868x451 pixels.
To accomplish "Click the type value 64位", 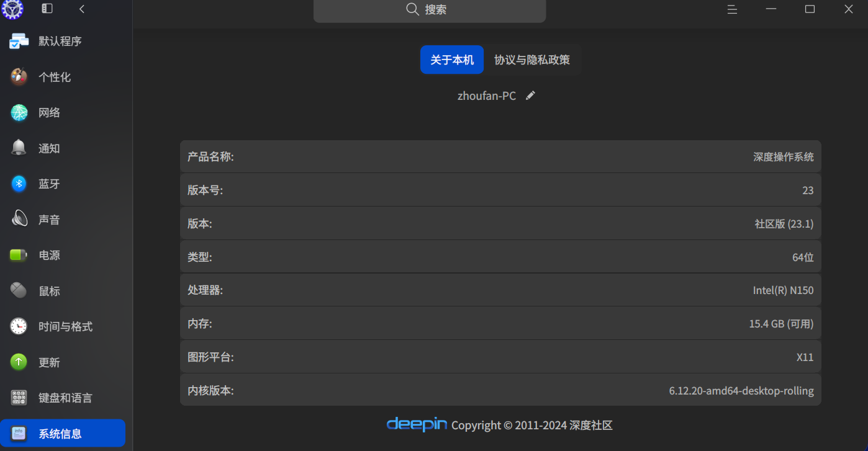I will (x=803, y=257).
